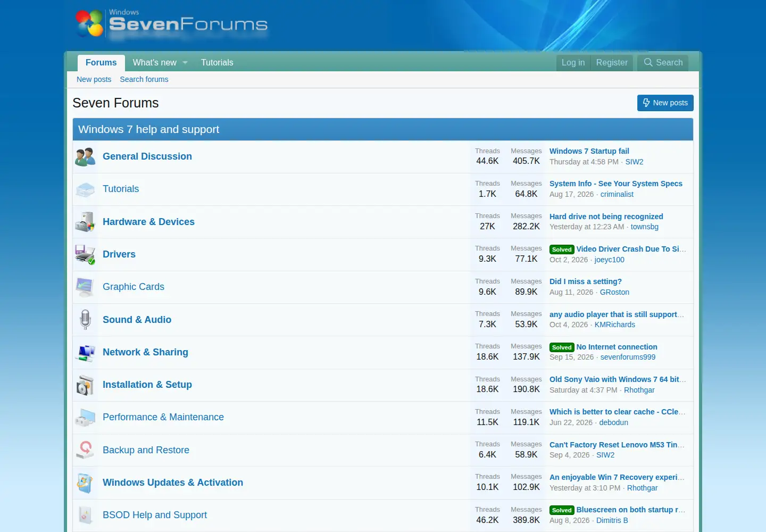This screenshot has width=766, height=532.
Task: Open the Installation & Setup forum
Action: [x=147, y=385]
